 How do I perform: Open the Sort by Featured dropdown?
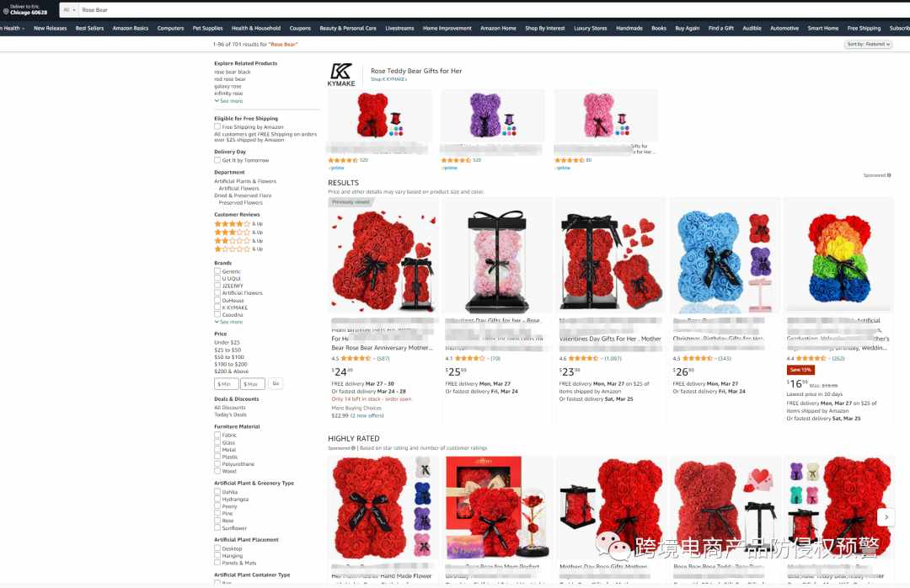click(868, 44)
